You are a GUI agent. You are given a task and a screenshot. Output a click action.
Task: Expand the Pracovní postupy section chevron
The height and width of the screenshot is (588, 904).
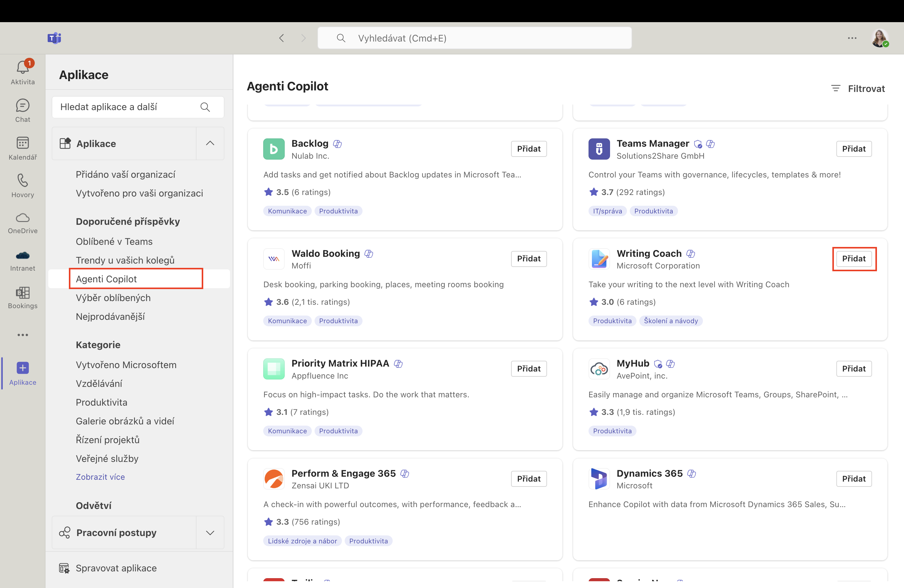210,533
